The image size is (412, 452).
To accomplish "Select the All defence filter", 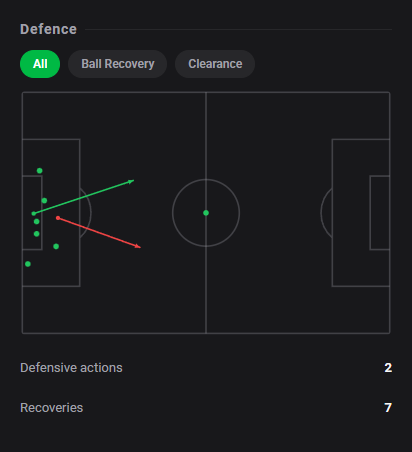I will 40,64.
